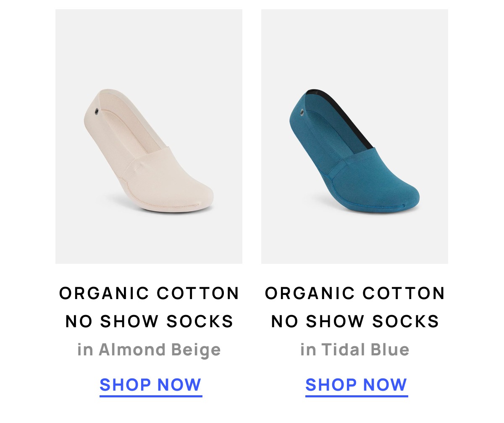Click Shop Now under Almond Beige socks
This screenshot has width=504, height=423.
pos(151,385)
